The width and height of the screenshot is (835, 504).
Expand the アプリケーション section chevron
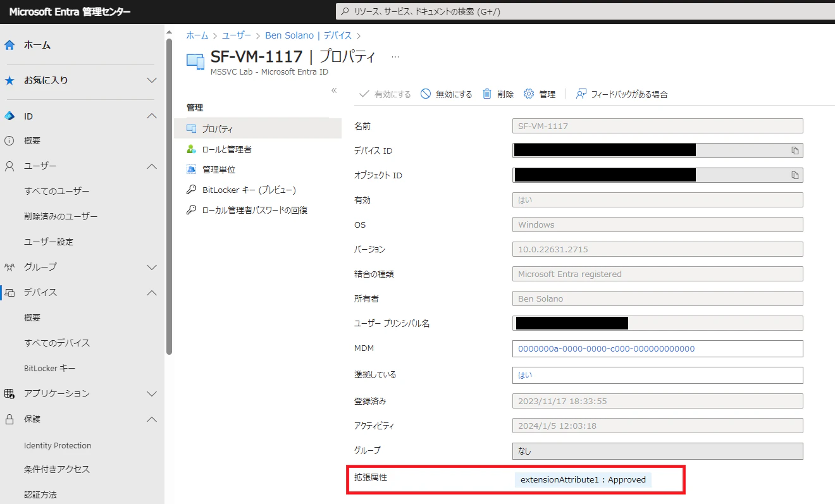pyautogui.click(x=152, y=394)
